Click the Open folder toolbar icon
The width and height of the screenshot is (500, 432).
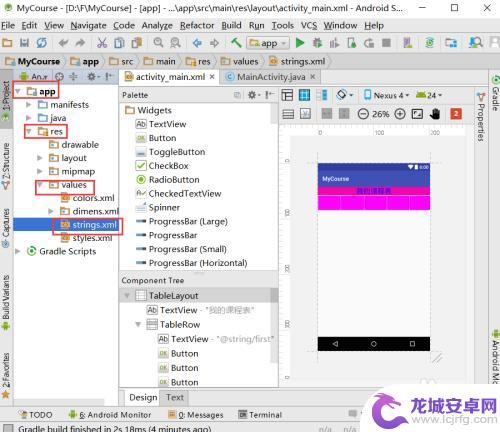7,43
